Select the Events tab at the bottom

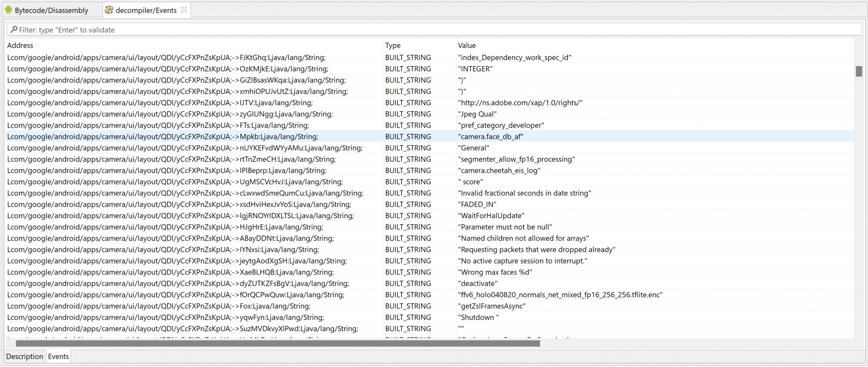(x=58, y=356)
